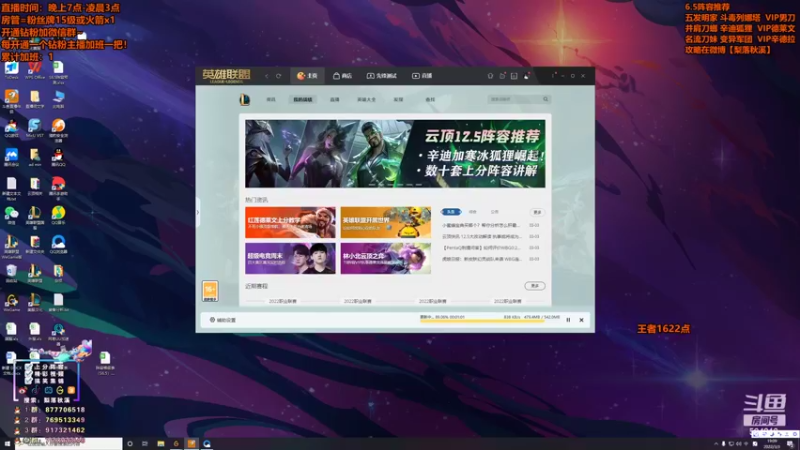Viewport: 800px width, 450px height.
Task: Open the 林小北云顶之弈 card
Action: click(x=386, y=258)
